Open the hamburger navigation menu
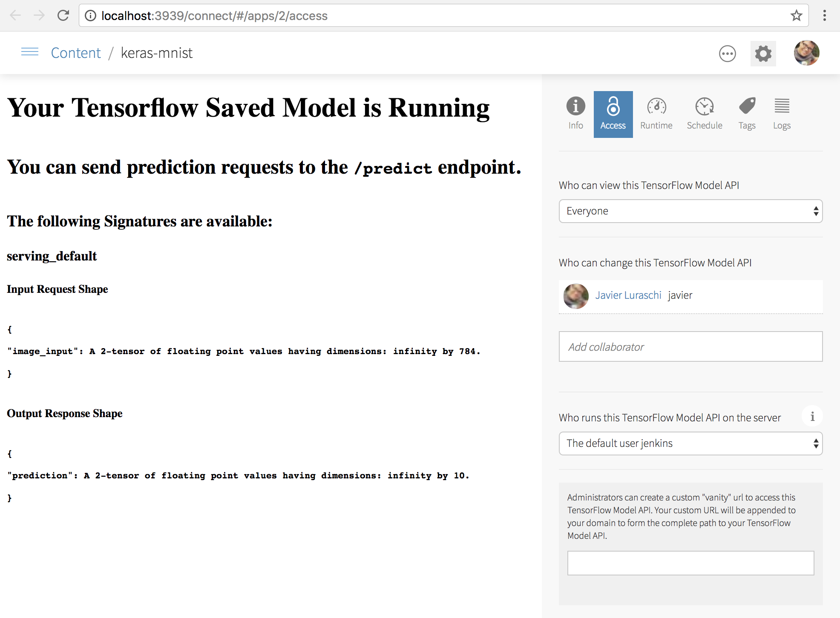 click(x=30, y=52)
